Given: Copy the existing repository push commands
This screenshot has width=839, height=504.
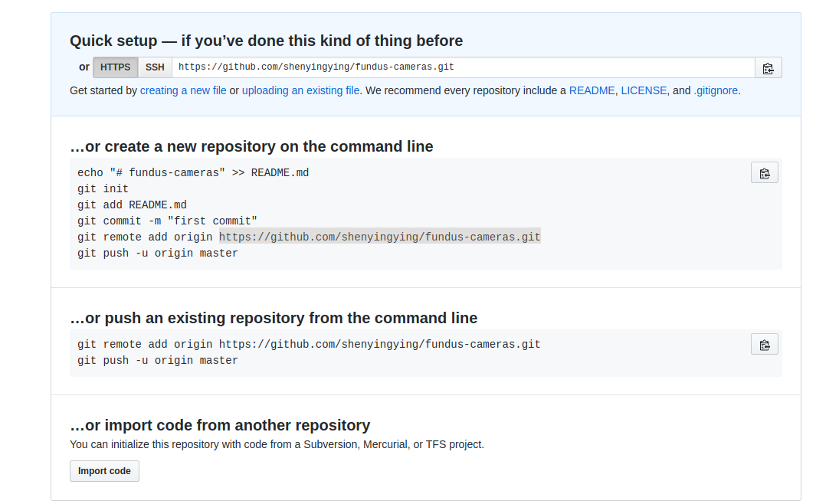Looking at the screenshot, I should click(764, 344).
